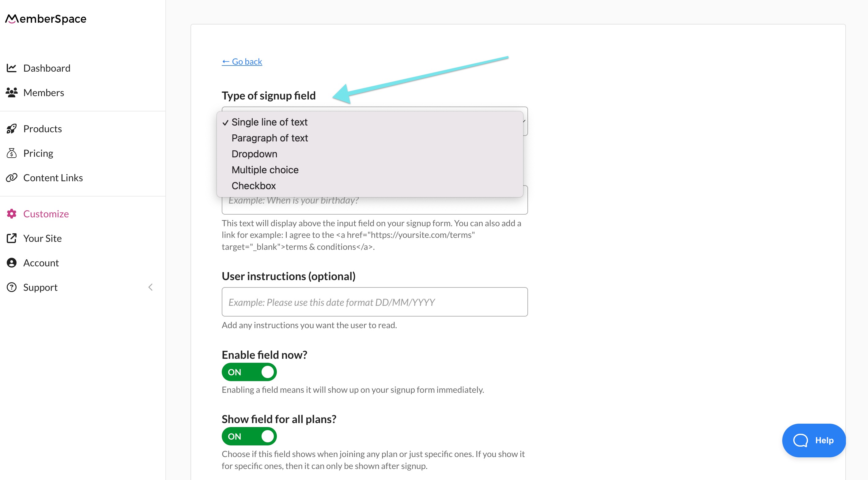Screen dimensions: 868x480
Task: Open Products via the rocket icon
Action: (11, 128)
